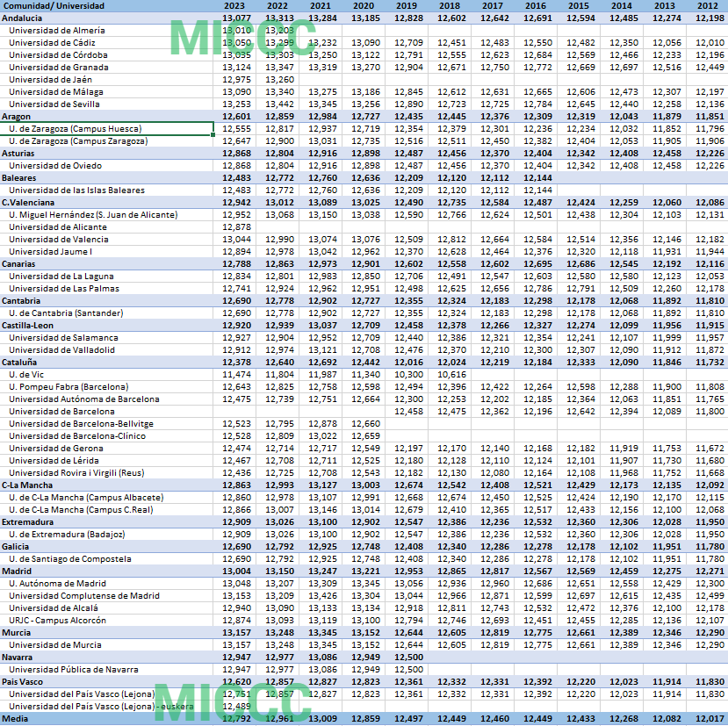
Task: Select the Universidad de Valencia label
Action: 59,240
